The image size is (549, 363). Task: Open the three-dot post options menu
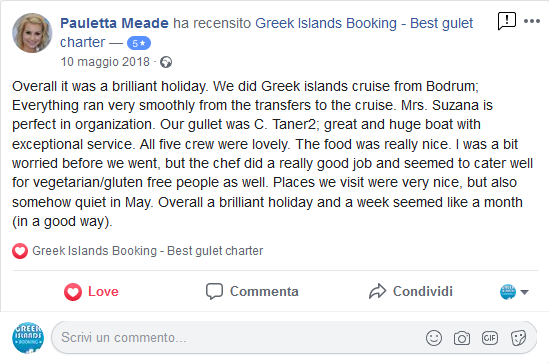click(x=531, y=21)
